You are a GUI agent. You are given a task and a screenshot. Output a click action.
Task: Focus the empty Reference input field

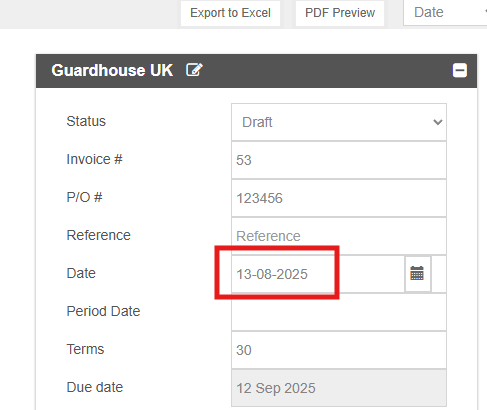[339, 236]
